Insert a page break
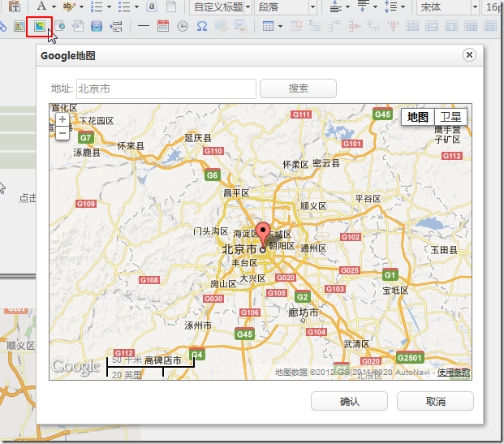Image resolution: width=504 pixels, height=444 pixels. (116, 26)
